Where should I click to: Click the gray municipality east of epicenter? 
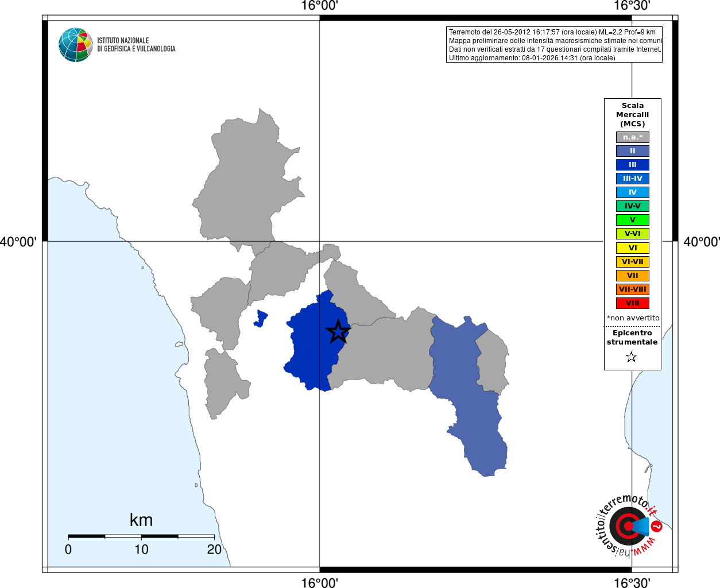[x=385, y=350]
